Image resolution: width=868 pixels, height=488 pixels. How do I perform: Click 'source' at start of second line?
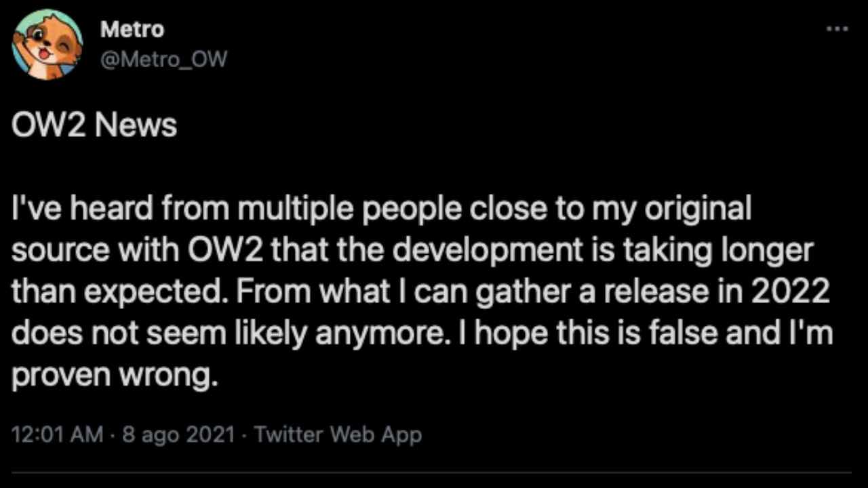[61, 251]
